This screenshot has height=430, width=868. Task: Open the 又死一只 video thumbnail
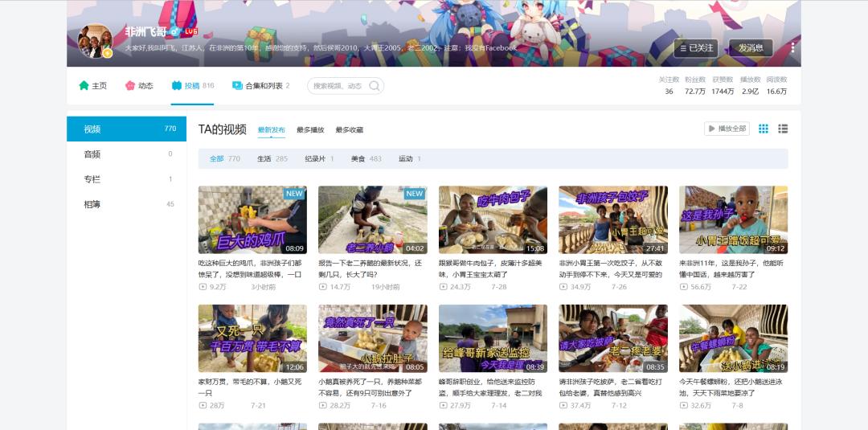tap(252, 338)
